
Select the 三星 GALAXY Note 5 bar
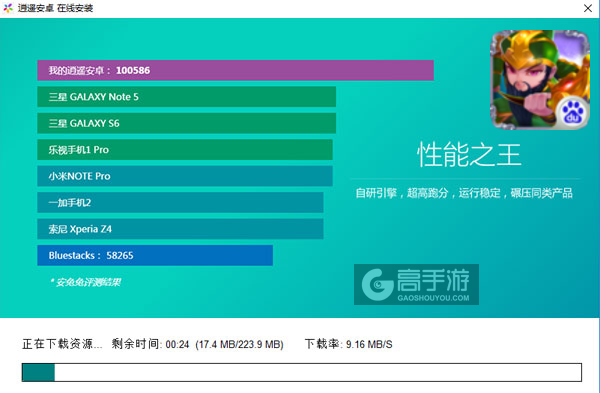coord(186,97)
